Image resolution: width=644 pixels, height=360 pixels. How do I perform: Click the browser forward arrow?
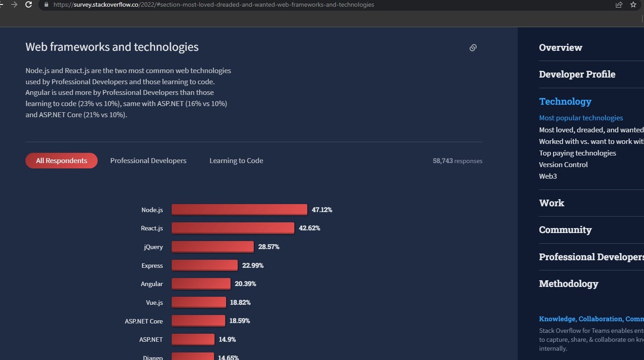(x=14, y=4)
